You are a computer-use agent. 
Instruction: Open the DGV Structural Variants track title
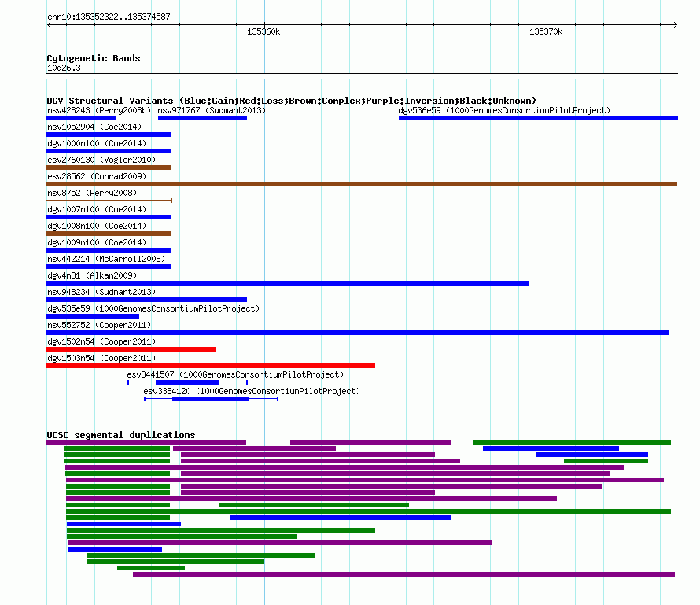tap(292, 101)
